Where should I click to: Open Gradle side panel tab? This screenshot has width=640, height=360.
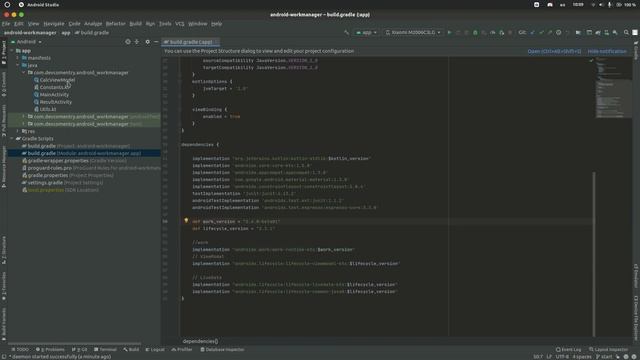point(636,50)
